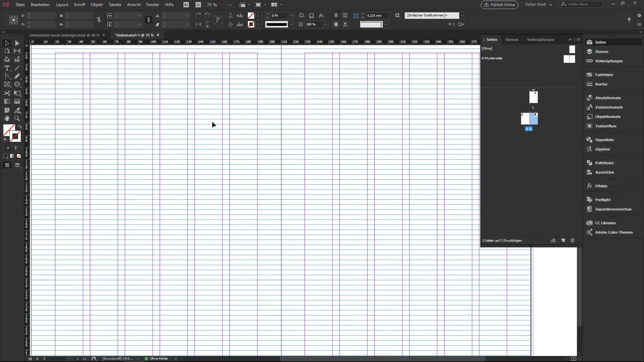Open the Preflight panel
This screenshot has height=362, width=644.
tap(603, 200)
